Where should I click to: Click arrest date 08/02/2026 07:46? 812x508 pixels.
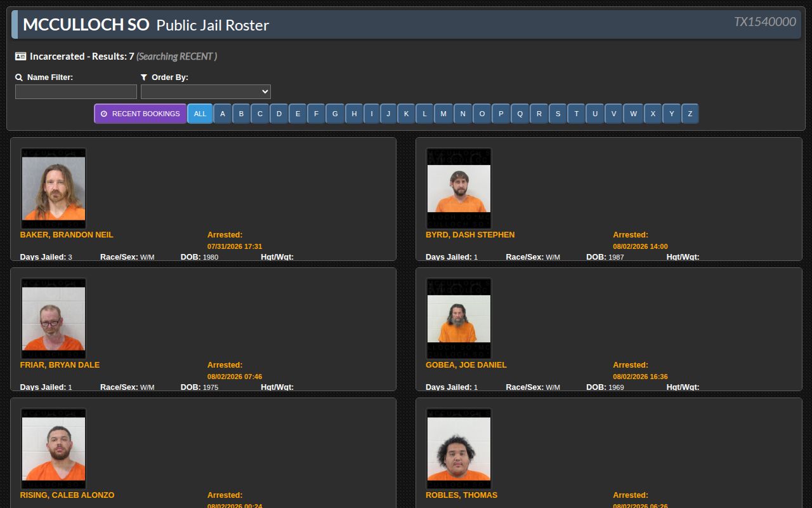tap(235, 377)
